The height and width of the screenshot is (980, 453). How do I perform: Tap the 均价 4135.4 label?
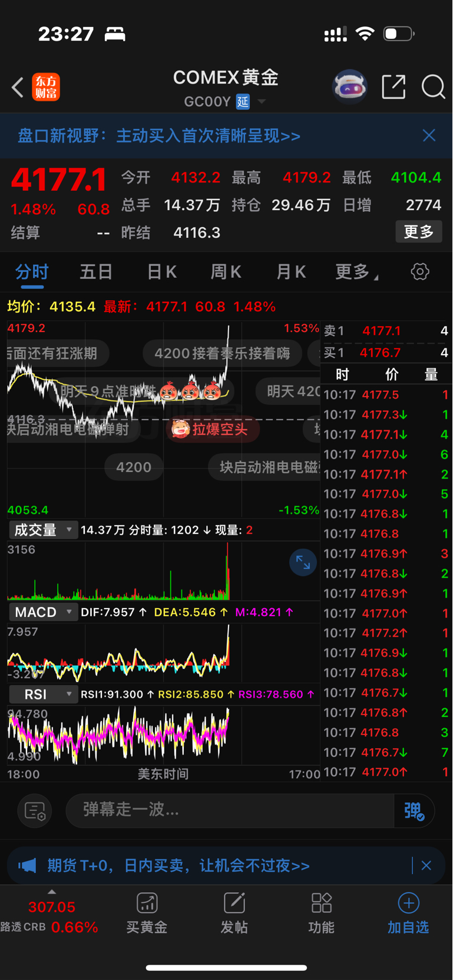coord(51,307)
